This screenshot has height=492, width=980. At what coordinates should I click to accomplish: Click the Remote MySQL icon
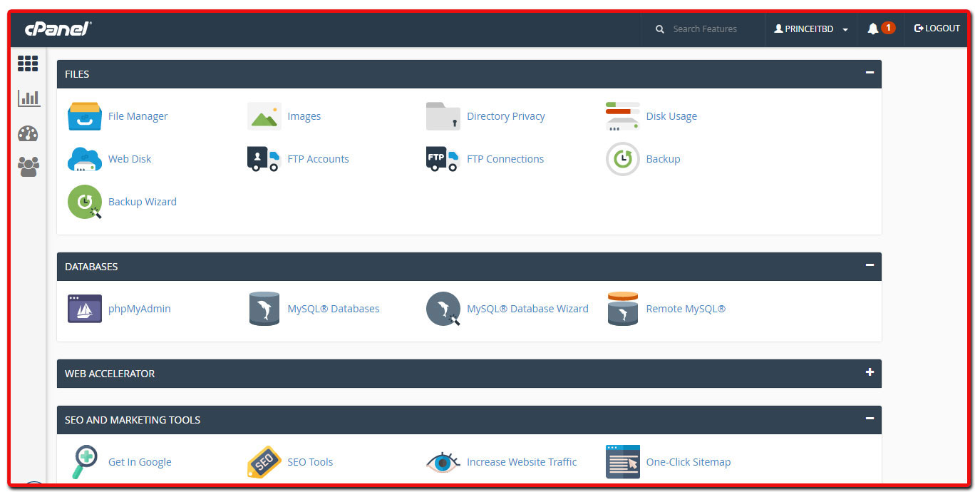point(623,309)
